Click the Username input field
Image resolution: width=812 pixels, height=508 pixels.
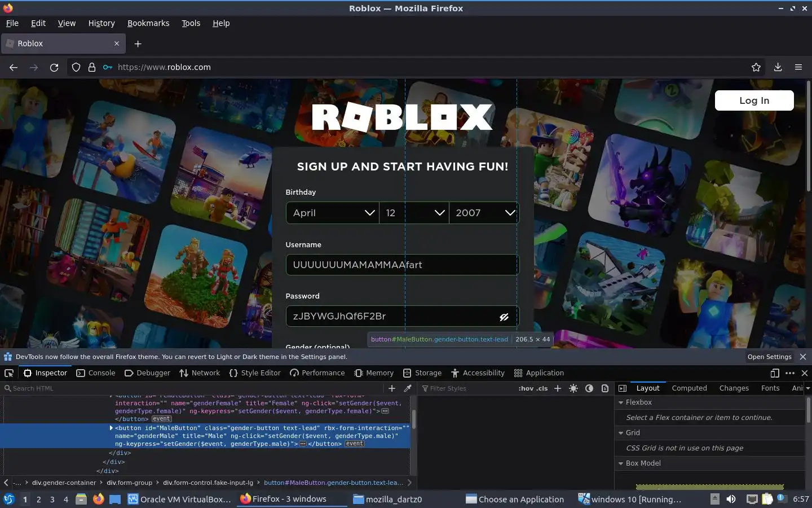pos(402,265)
